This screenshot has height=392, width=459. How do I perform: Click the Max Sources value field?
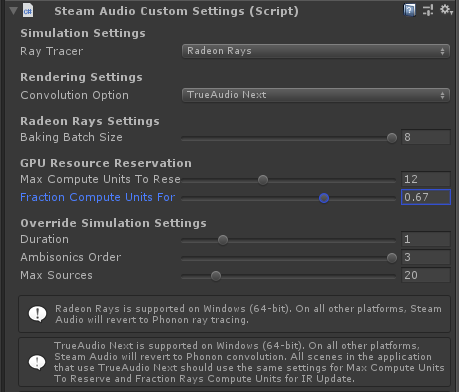[426, 275]
